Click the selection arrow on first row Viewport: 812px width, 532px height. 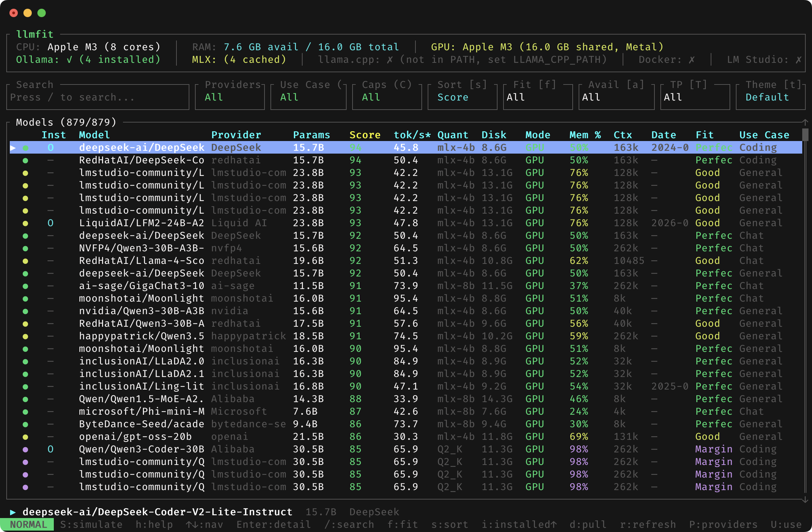13,148
